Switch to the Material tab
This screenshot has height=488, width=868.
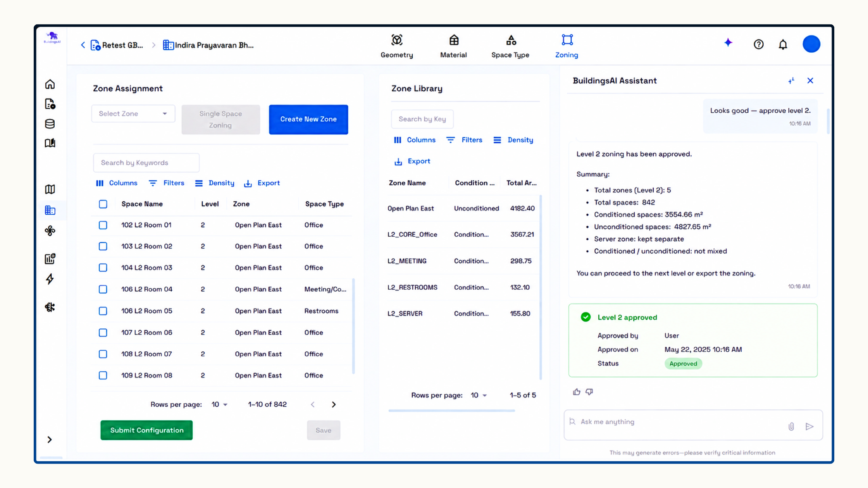(453, 46)
